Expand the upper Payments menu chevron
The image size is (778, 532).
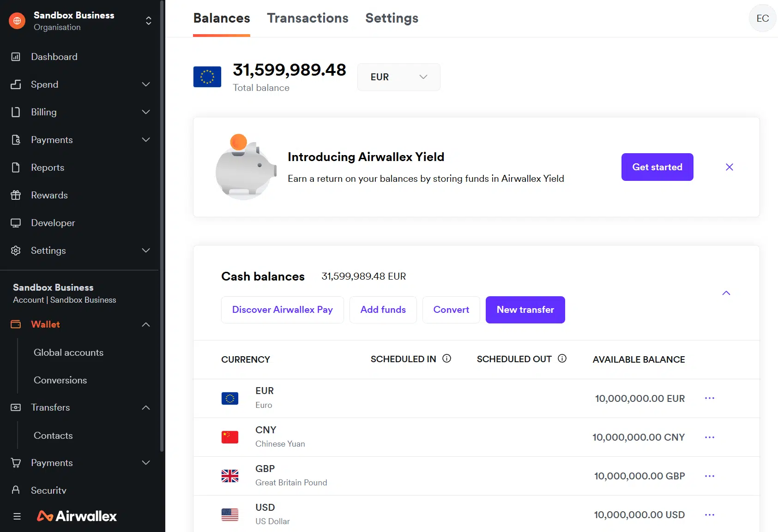(146, 140)
